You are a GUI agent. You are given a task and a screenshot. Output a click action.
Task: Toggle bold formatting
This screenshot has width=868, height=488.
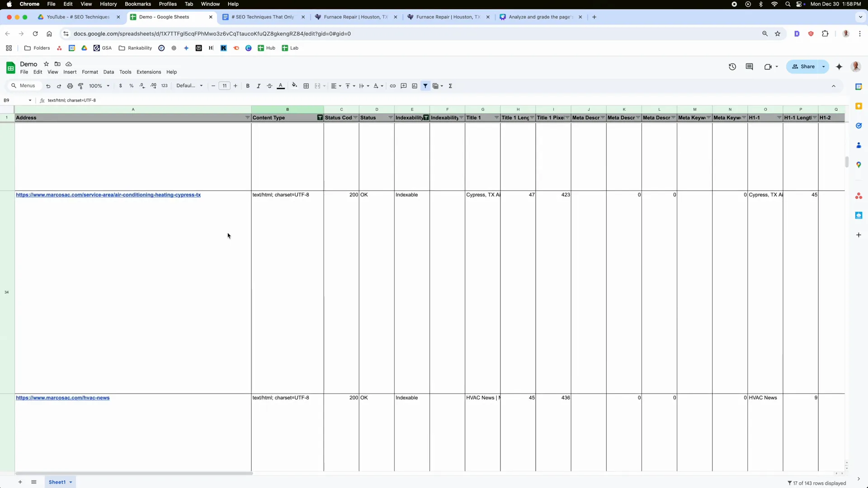(248, 86)
